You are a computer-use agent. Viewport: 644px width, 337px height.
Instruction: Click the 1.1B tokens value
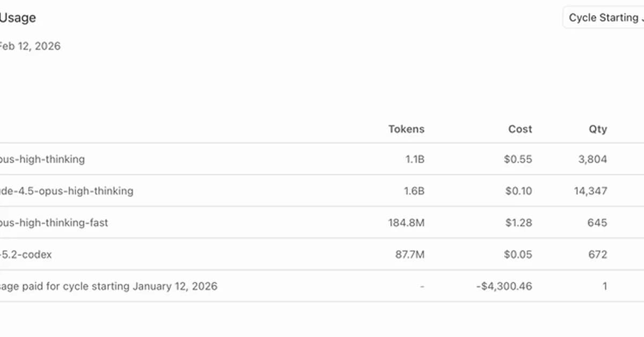(414, 159)
